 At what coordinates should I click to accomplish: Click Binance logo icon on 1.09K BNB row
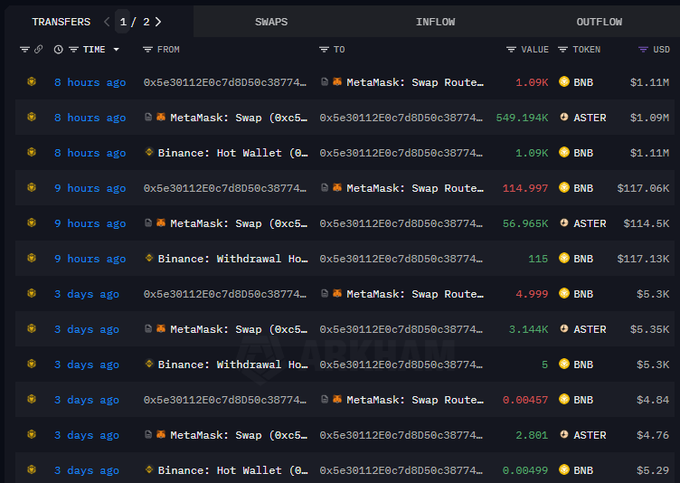[149, 152]
